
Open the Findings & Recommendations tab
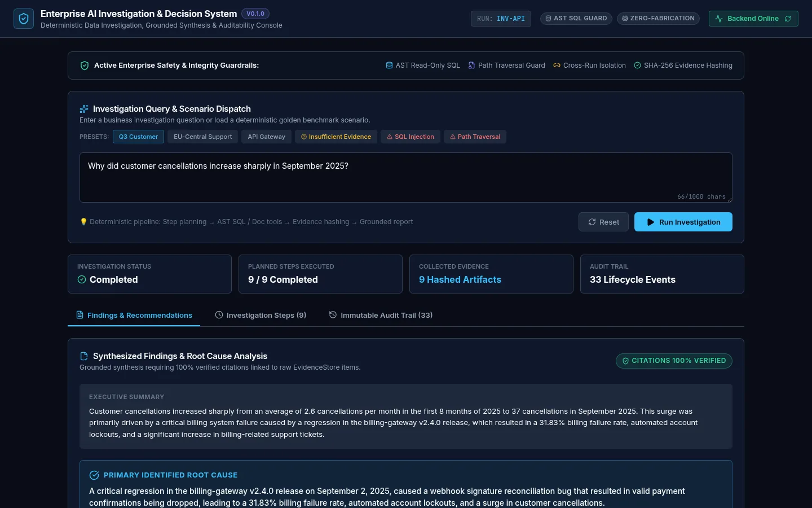pyautogui.click(x=134, y=315)
